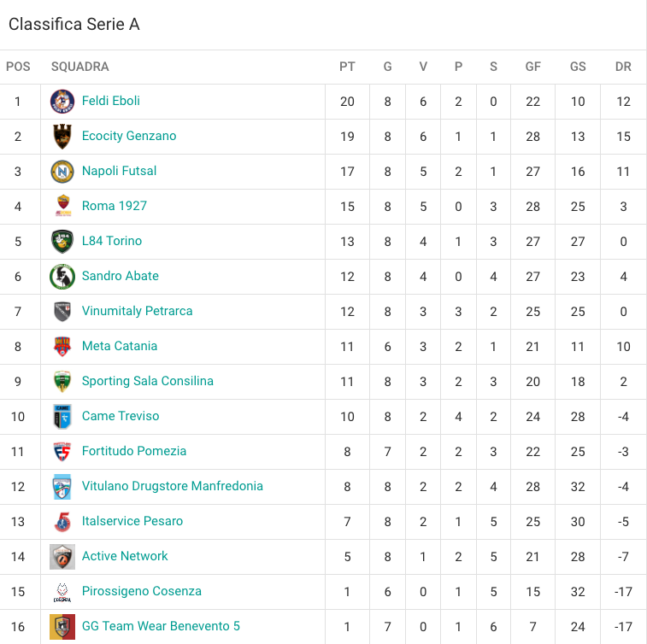This screenshot has width=647, height=644.
Task: Click the GF column header
Action: point(532,67)
